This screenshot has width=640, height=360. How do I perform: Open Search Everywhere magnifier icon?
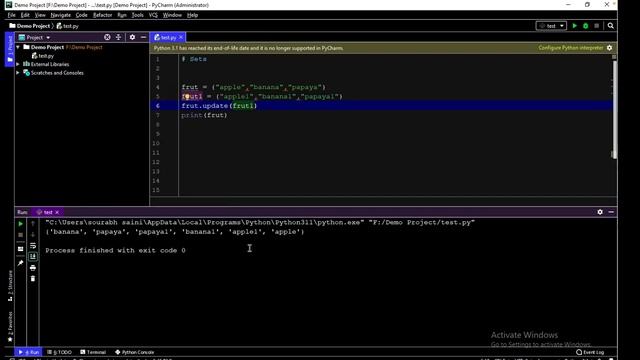coord(611,26)
